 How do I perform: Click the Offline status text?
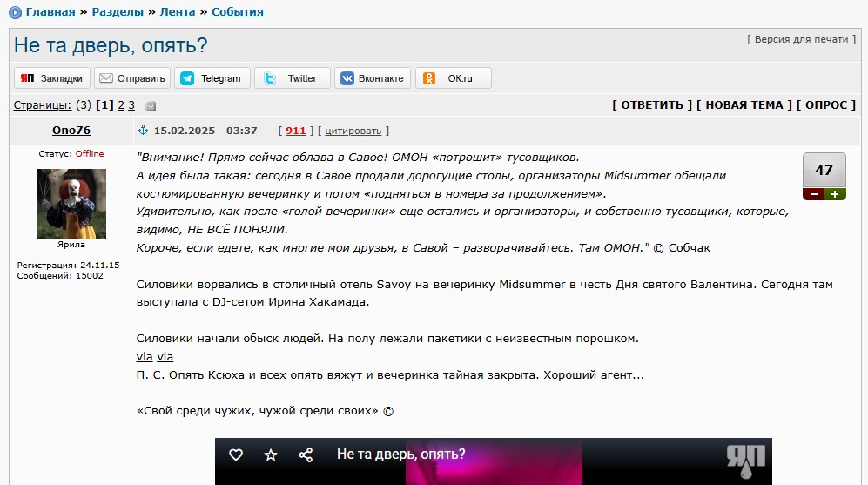pos(90,154)
